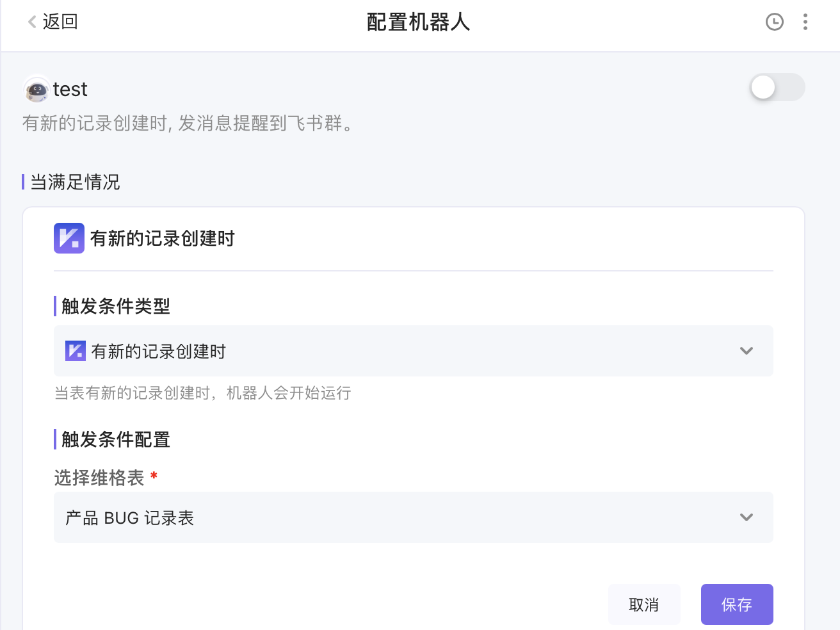Click the 触发条件类型 heading
Viewport: 840px width, 630px height.
tap(116, 307)
